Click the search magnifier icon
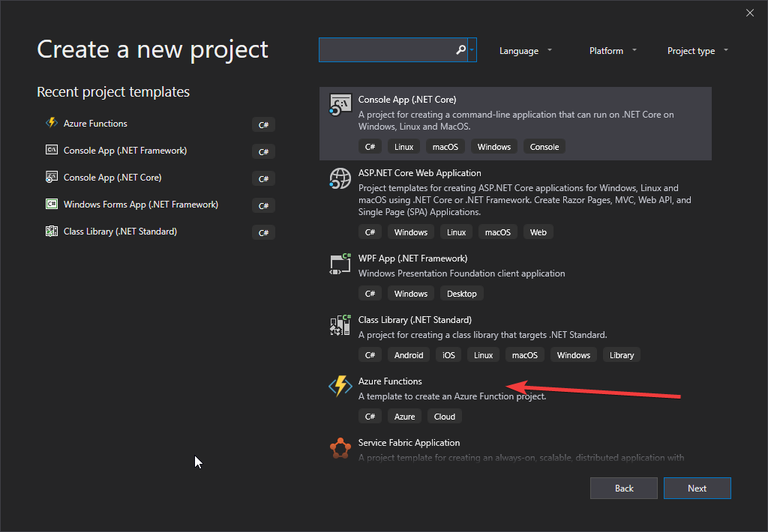The height and width of the screenshot is (532, 768). [x=460, y=50]
